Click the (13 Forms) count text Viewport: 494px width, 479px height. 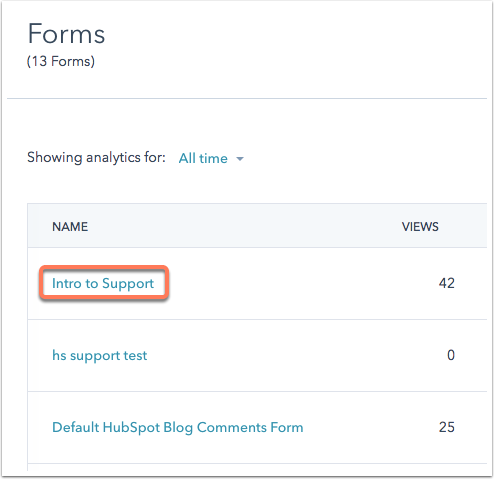(61, 61)
